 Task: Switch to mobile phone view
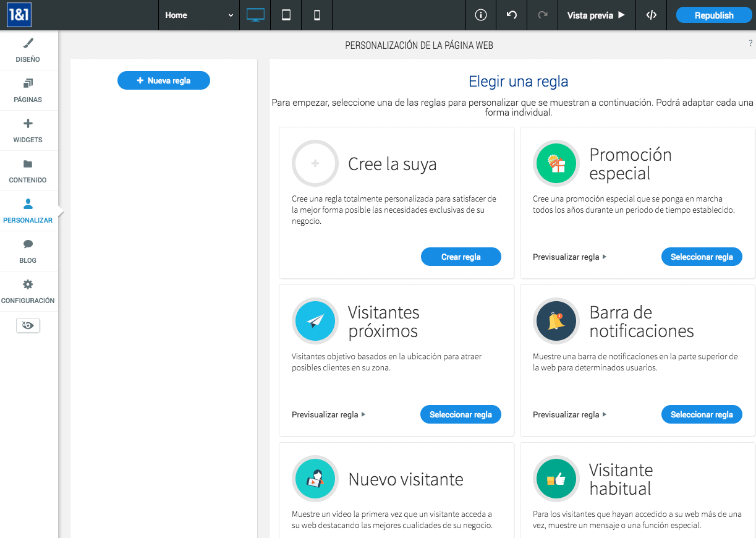[x=317, y=15]
